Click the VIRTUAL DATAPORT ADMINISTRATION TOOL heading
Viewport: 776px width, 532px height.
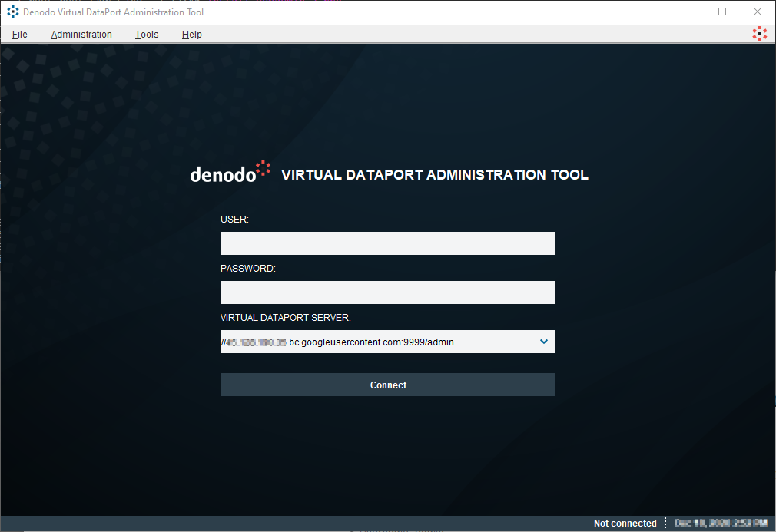435,175
